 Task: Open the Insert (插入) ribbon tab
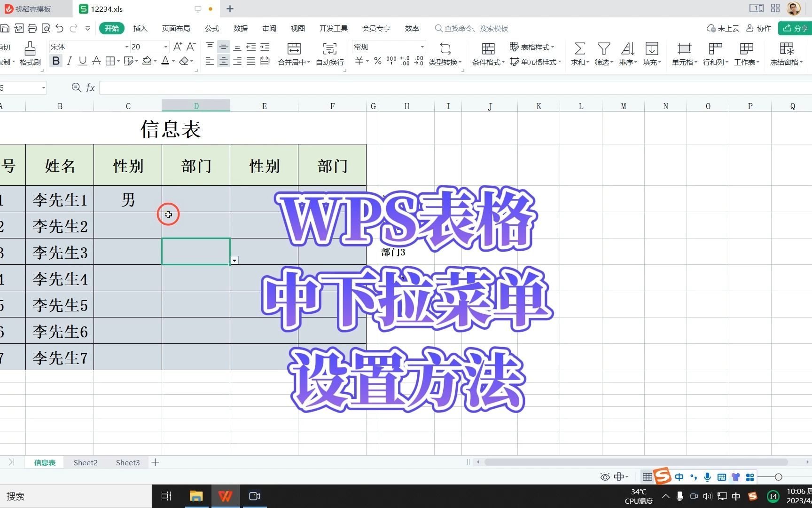[x=140, y=28]
